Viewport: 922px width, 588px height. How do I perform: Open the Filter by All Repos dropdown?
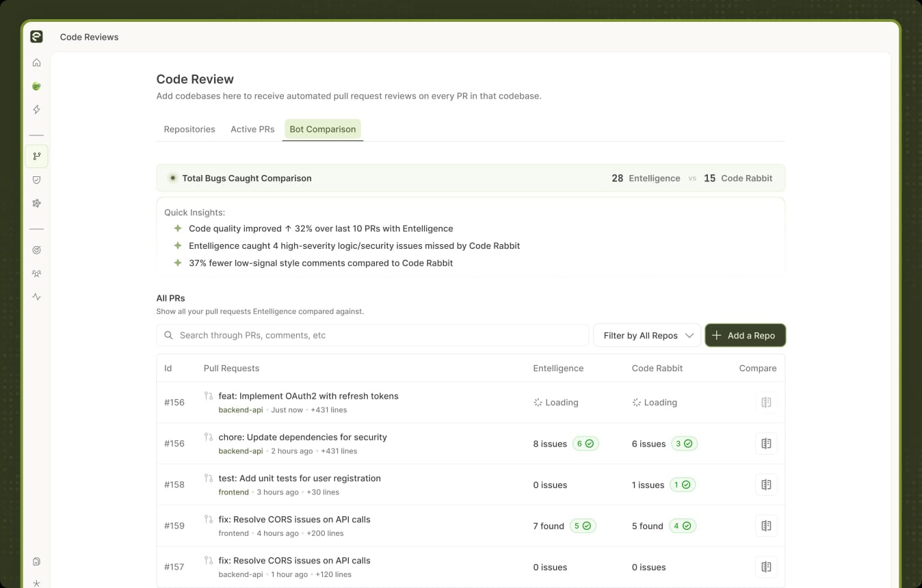point(647,336)
